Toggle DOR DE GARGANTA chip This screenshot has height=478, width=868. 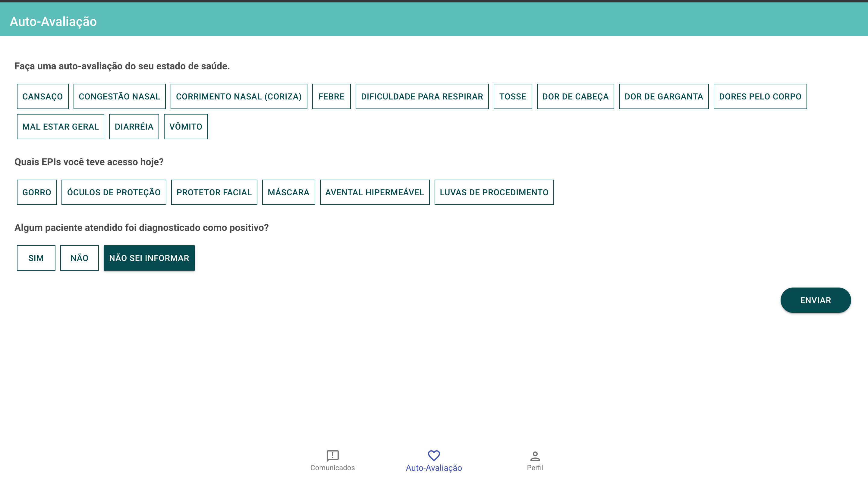click(x=663, y=96)
